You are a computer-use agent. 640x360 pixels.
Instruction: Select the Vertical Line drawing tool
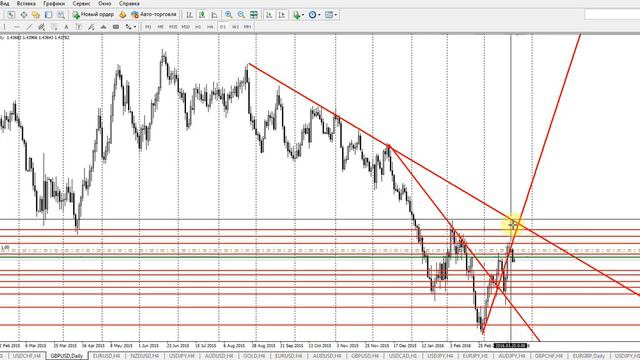coord(4,27)
